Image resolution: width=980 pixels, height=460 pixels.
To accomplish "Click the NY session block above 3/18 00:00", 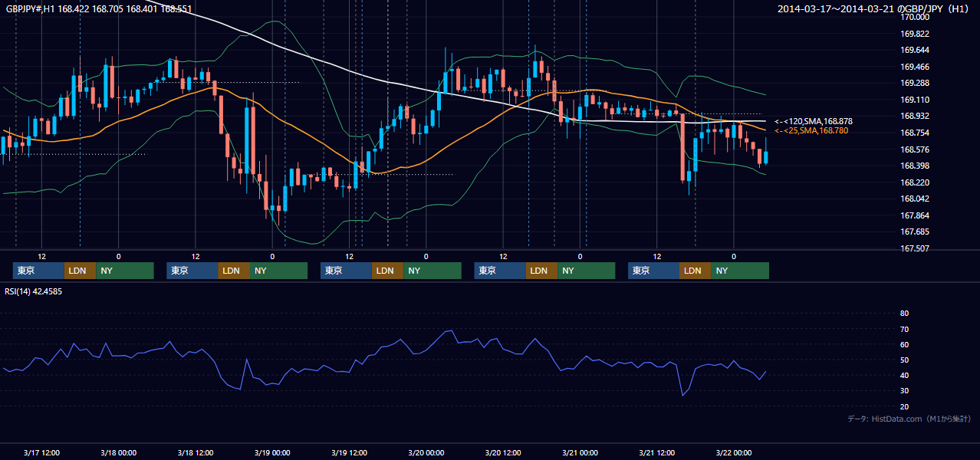I will coord(125,271).
